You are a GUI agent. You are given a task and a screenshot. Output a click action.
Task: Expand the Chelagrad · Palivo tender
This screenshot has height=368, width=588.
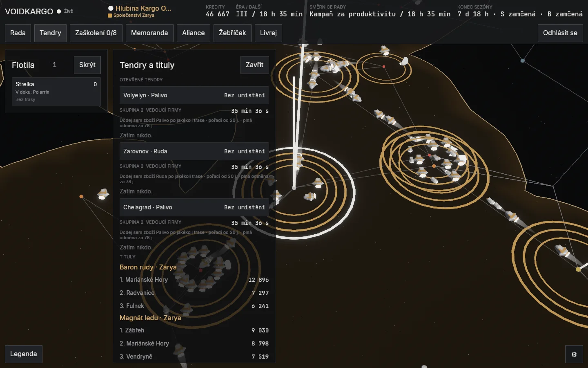[x=194, y=207]
